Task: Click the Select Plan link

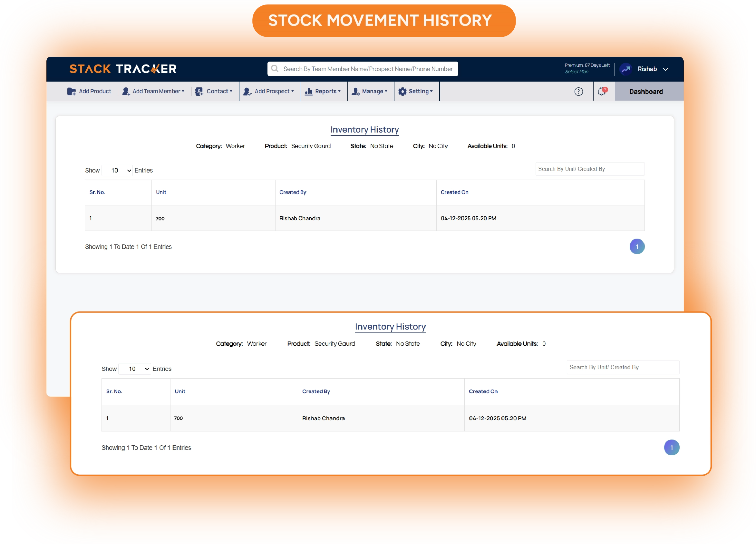Action: click(576, 72)
